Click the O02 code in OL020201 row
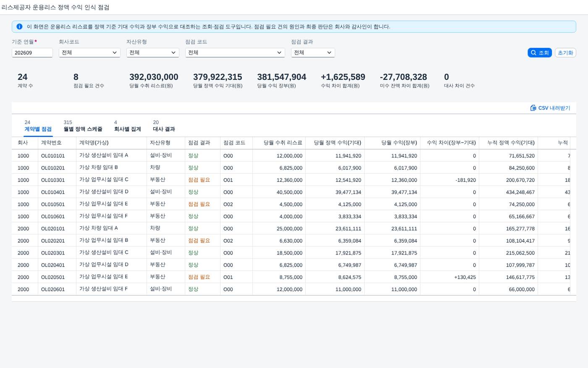The height and width of the screenshot is (368, 588). [x=228, y=241]
